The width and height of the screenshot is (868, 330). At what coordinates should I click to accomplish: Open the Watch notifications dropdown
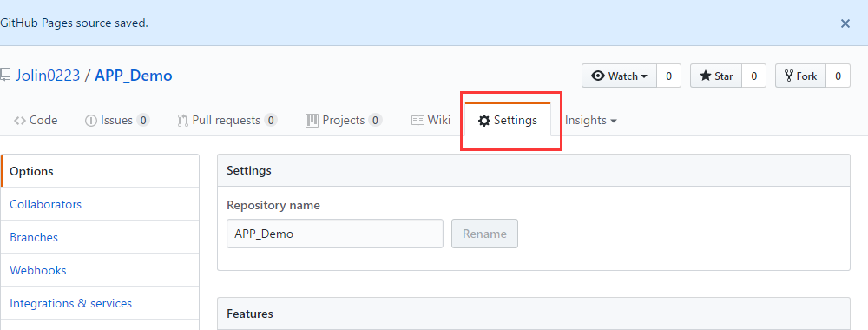[620, 76]
